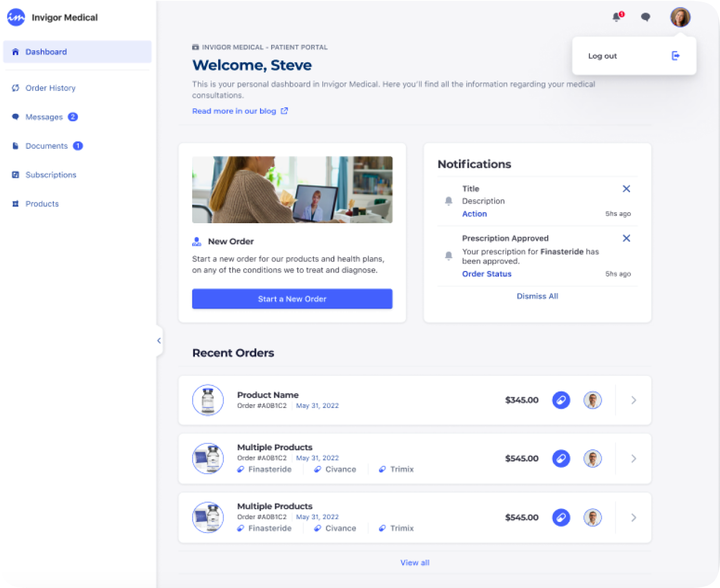
Task: Click bell icon beside Title notification
Action: tap(449, 201)
